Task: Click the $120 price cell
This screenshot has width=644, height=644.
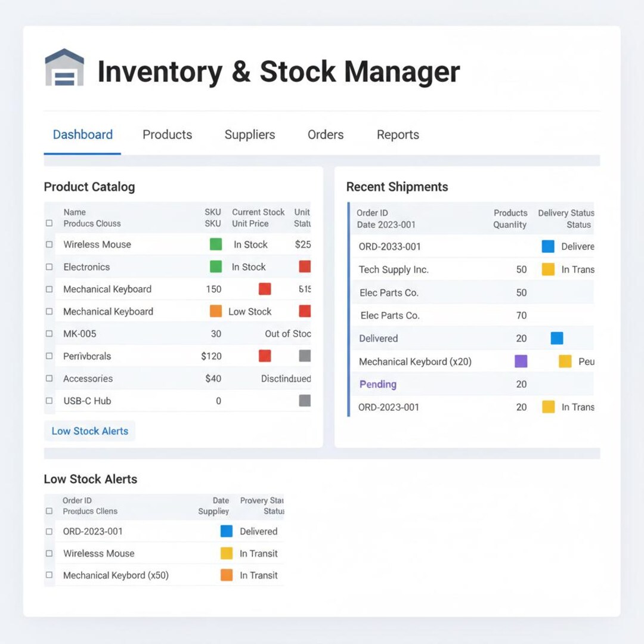Action: click(x=211, y=356)
